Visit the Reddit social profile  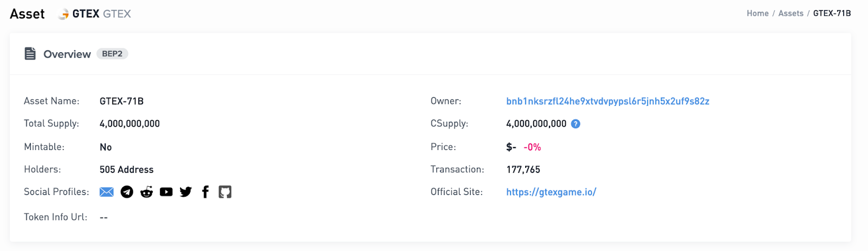pos(146,192)
